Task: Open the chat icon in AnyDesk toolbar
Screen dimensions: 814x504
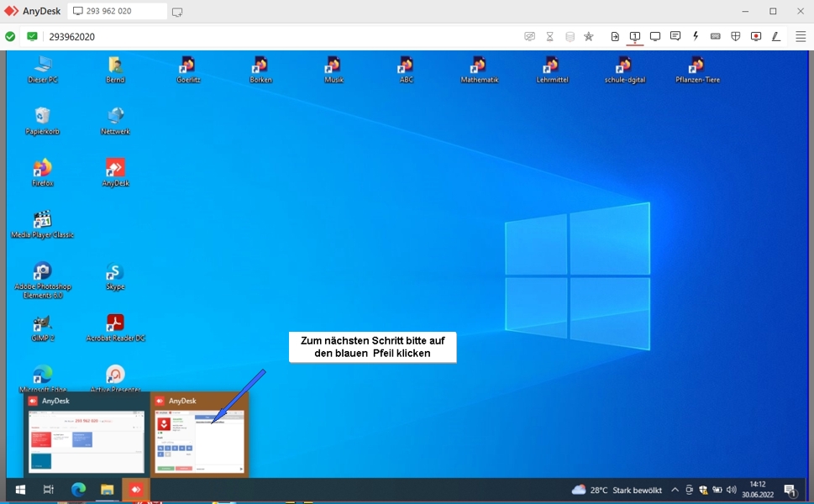Action: (x=675, y=36)
